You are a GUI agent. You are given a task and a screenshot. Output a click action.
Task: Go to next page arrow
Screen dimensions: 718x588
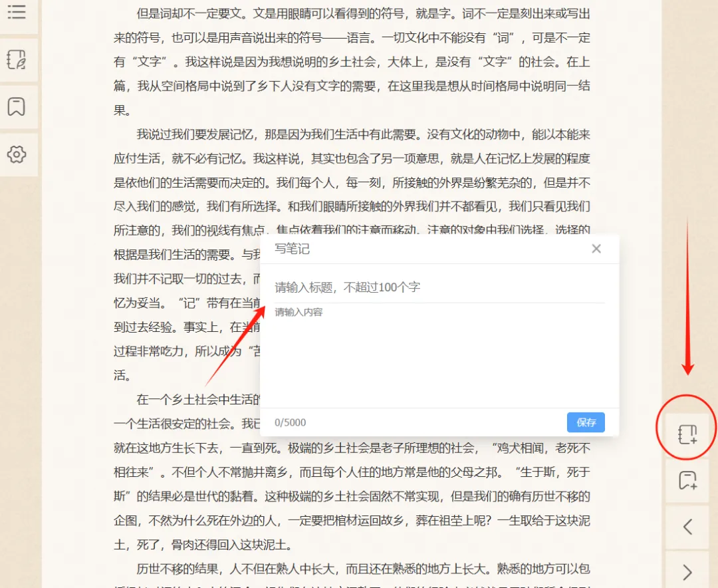click(687, 573)
